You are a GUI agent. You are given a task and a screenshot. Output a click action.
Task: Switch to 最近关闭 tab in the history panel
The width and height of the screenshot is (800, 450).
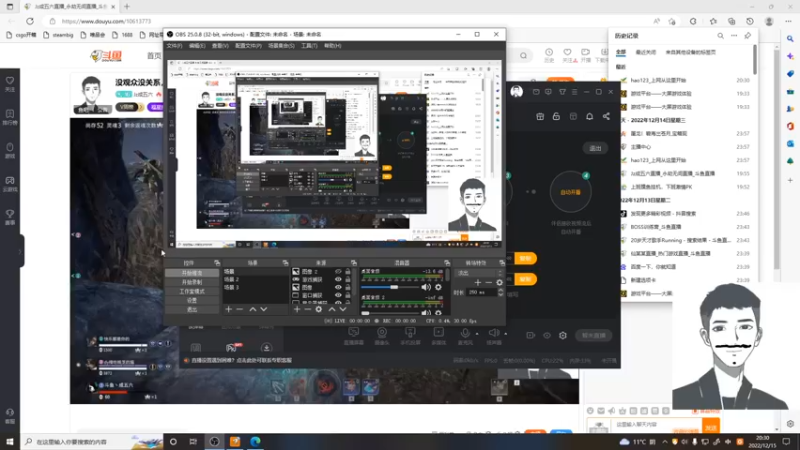[645, 52]
